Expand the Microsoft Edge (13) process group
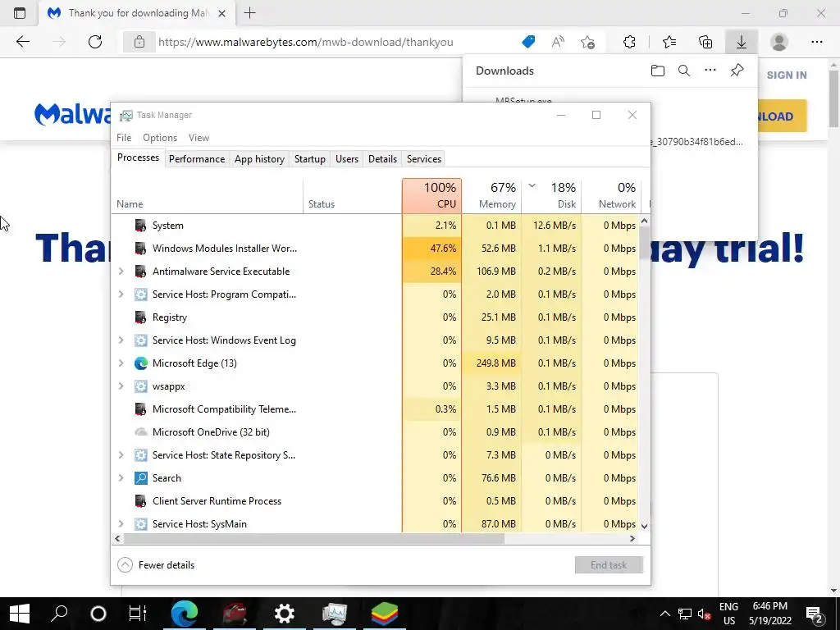The height and width of the screenshot is (630, 840). (121, 363)
